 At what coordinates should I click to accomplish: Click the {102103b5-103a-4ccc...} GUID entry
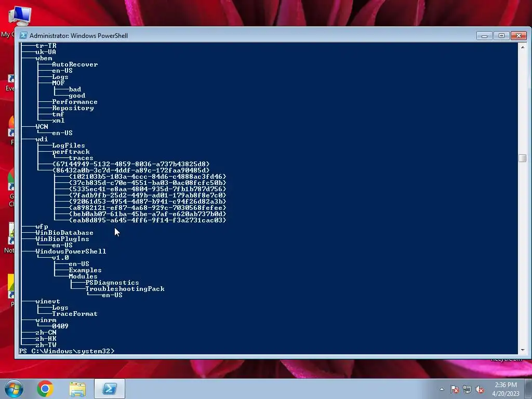[148, 177]
